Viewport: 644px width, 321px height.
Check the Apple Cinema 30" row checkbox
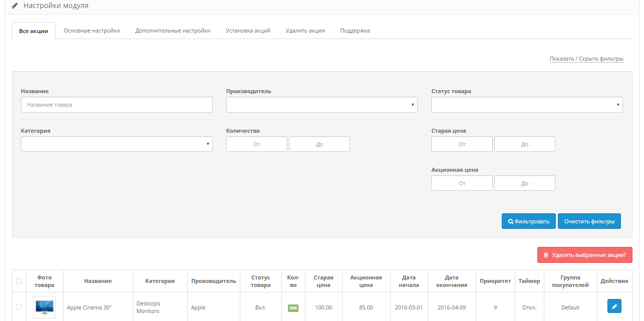pyautogui.click(x=19, y=307)
